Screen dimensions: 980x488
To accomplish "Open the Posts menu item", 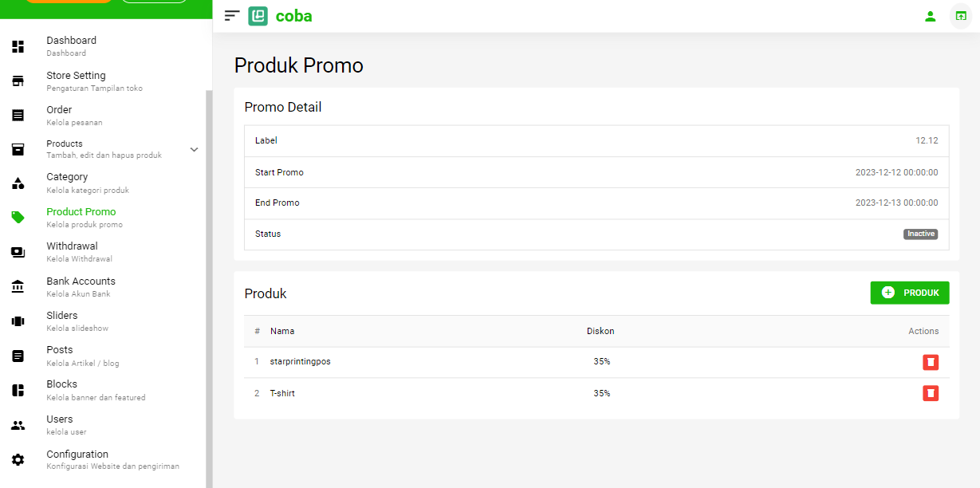I will click(60, 355).
